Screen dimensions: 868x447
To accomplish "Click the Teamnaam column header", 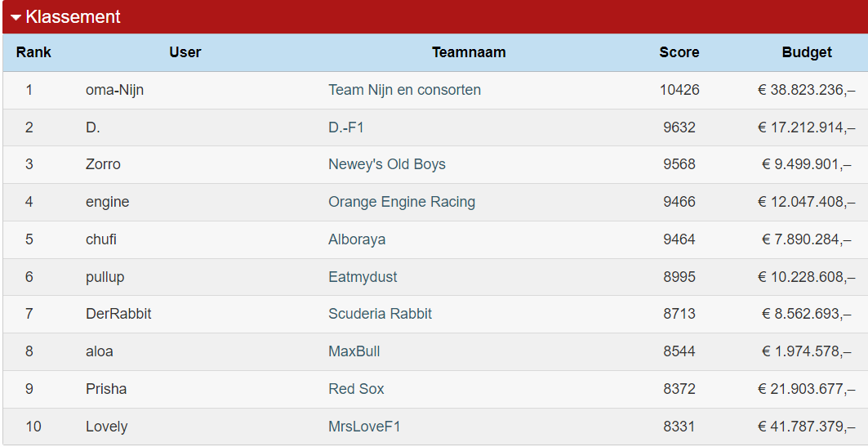I will [x=469, y=52].
